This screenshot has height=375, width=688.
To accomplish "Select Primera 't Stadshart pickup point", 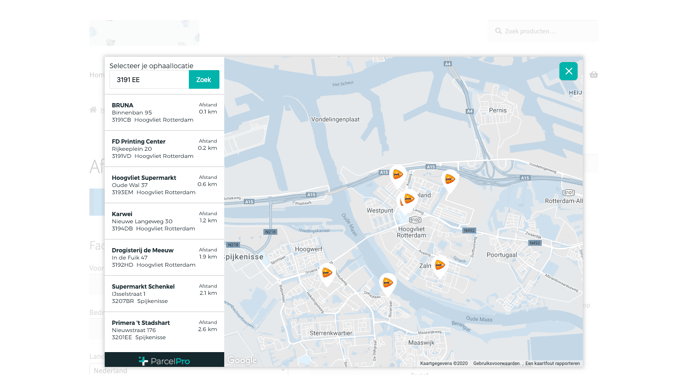I will coord(164,330).
